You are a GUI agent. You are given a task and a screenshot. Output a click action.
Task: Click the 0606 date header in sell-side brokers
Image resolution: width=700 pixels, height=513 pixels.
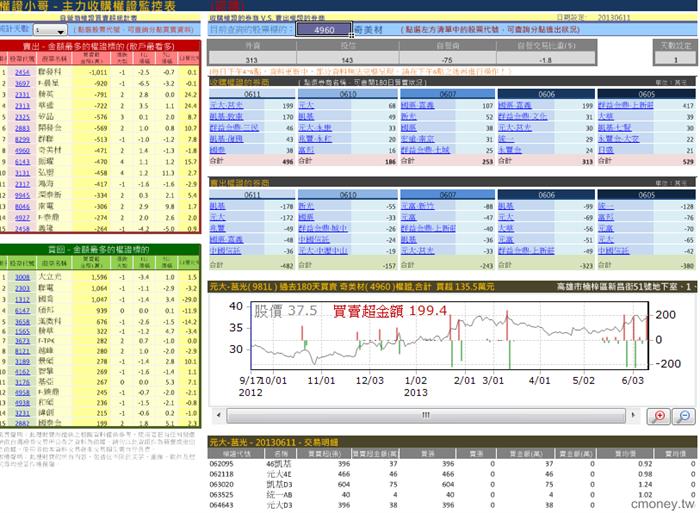(546, 195)
